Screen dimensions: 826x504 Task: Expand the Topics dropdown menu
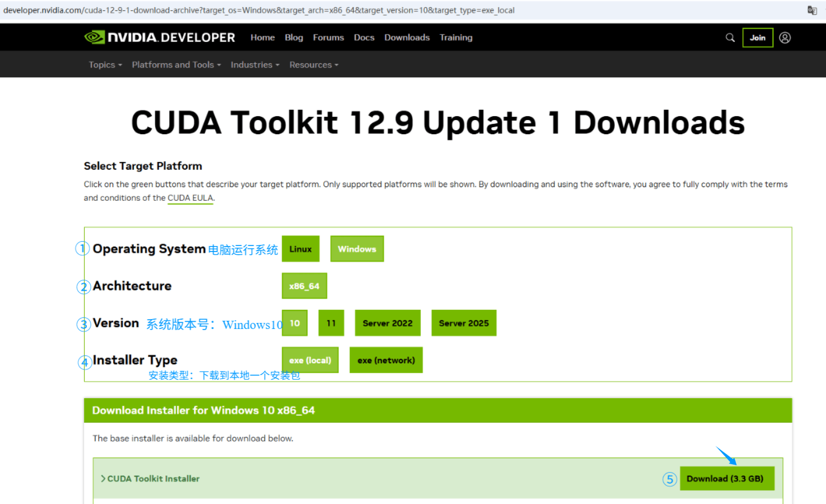coord(105,64)
